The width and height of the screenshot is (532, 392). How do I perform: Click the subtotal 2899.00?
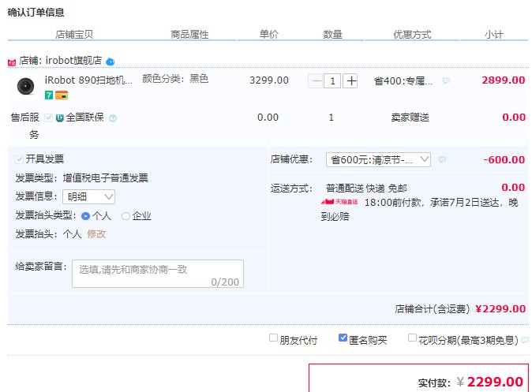(x=504, y=80)
